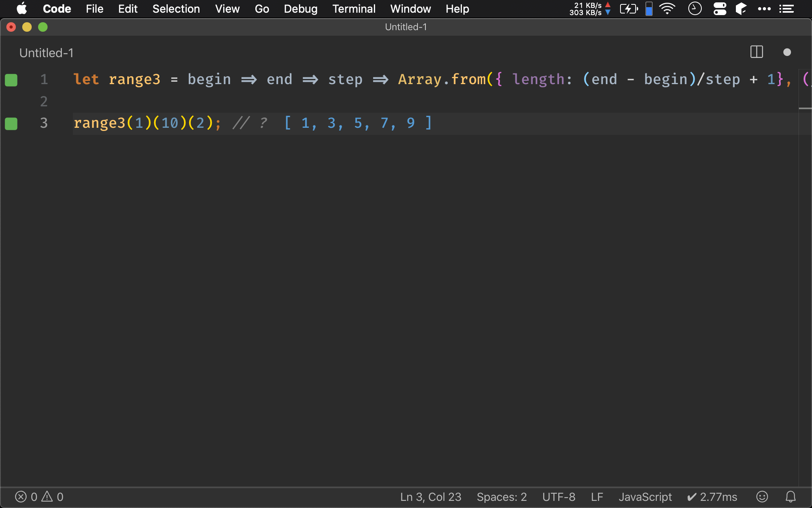Minimize the window with the yellow button
The image size is (812, 508).
27,27
